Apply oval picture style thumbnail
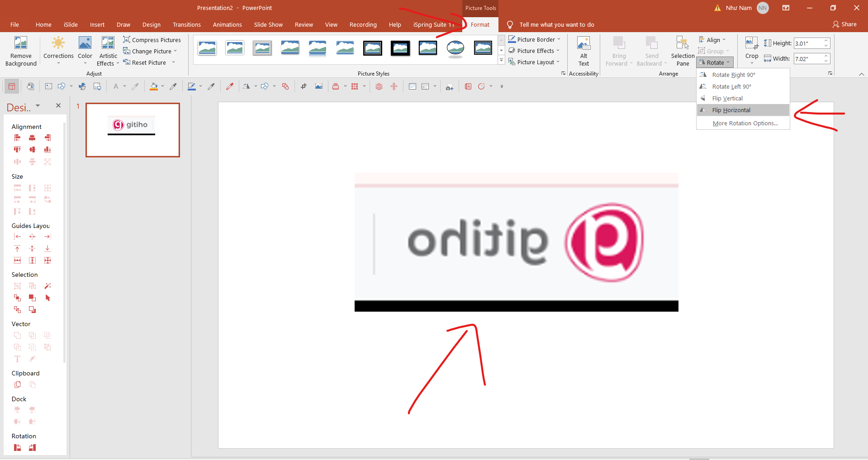 point(455,48)
